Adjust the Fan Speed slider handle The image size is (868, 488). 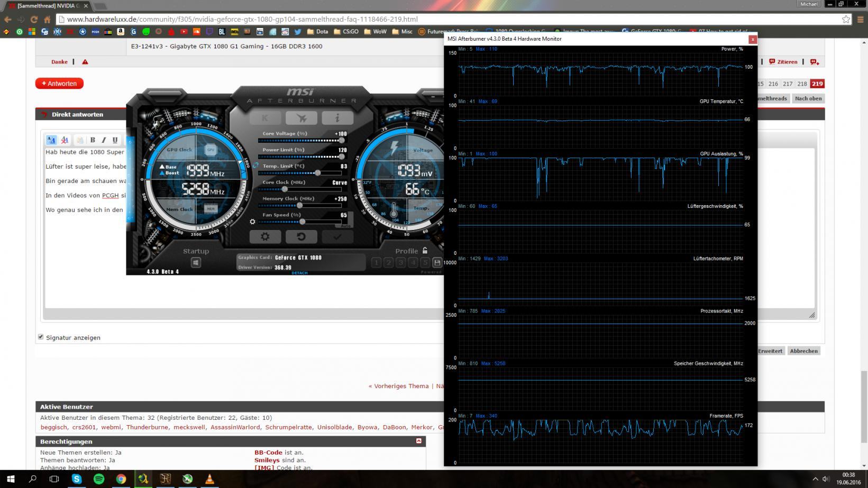[302, 222]
